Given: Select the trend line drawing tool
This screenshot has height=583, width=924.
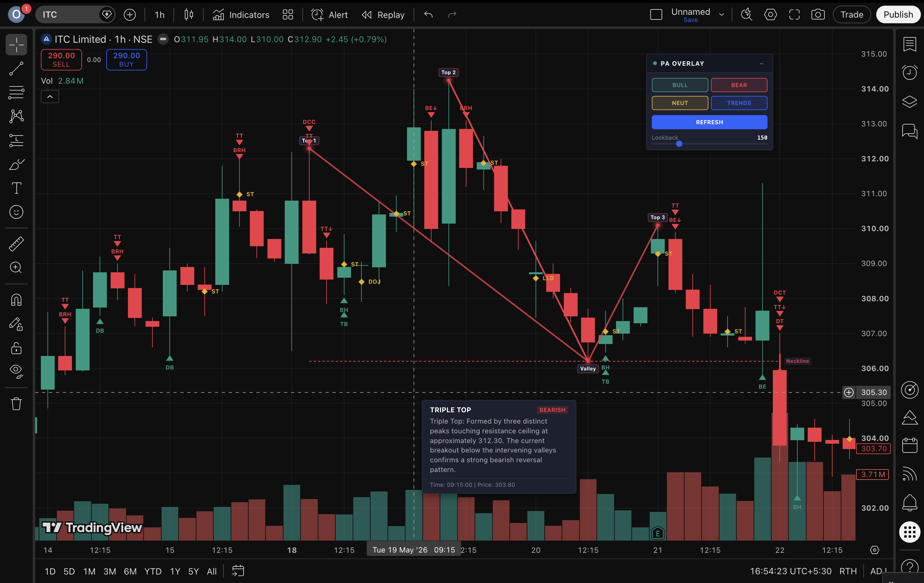Looking at the screenshot, I should (x=16, y=69).
